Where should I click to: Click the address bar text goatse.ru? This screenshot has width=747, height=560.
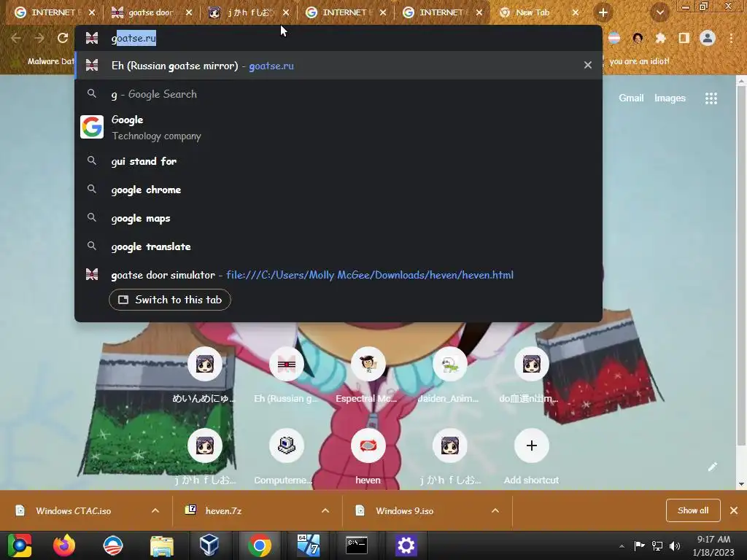coord(133,38)
